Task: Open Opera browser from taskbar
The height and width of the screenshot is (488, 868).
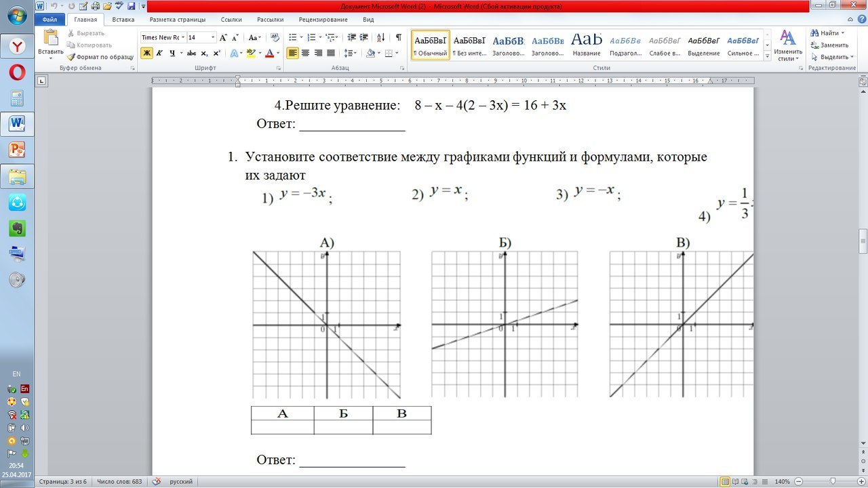Action: click(17, 72)
